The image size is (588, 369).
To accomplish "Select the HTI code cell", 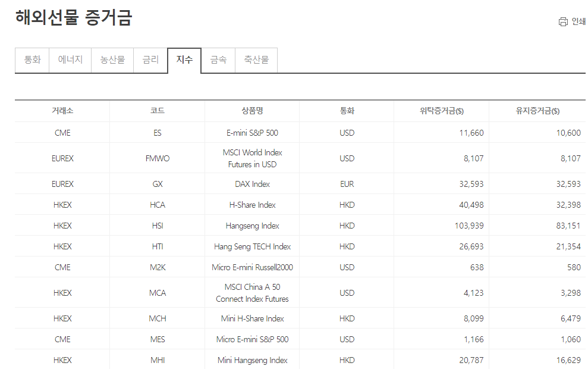I will [158, 246].
